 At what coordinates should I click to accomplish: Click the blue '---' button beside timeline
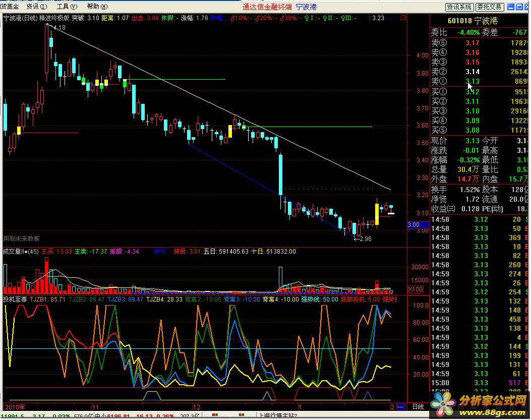400,407
